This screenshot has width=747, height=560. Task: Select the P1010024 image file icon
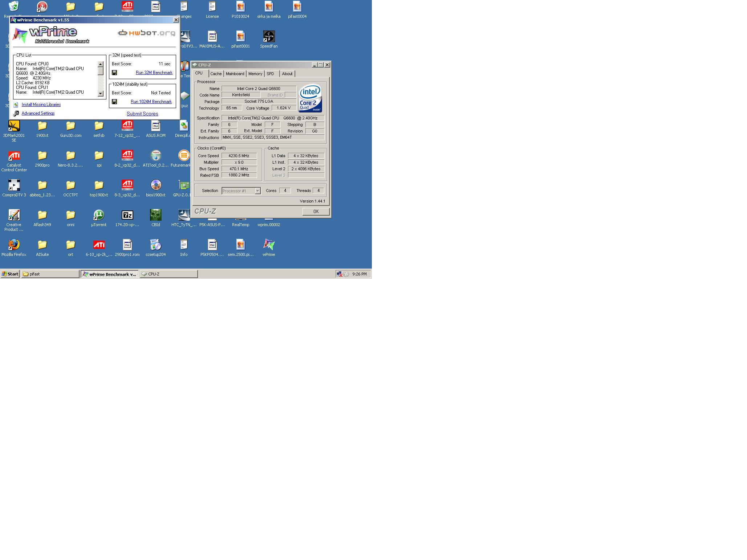[240, 10]
